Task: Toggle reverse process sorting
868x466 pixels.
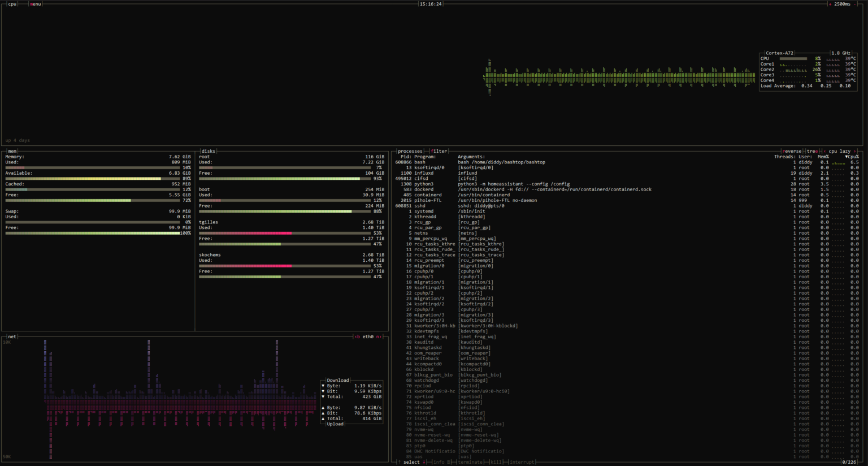Action: [x=791, y=151]
